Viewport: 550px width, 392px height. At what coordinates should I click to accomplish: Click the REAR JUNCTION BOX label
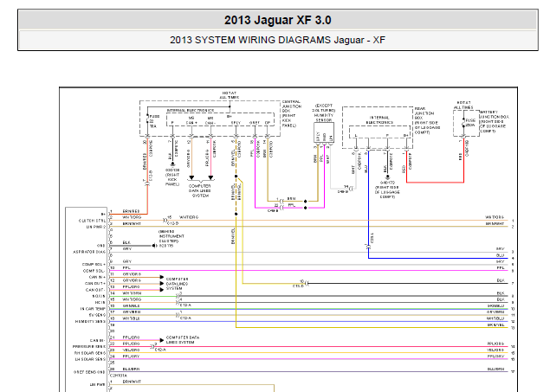(x=427, y=120)
